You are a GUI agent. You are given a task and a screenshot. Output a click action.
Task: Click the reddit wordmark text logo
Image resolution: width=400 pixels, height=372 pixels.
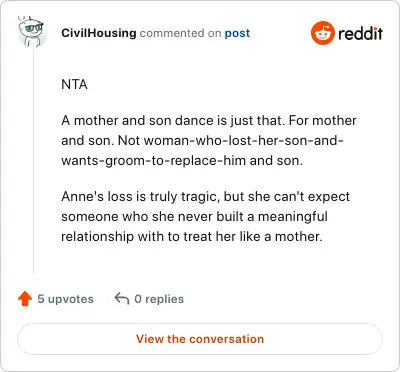click(x=360, y=33)
